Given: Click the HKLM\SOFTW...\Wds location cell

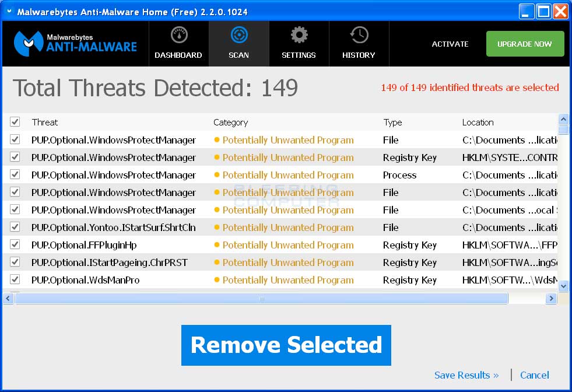Looking at the screenshot, I should 510,280.
